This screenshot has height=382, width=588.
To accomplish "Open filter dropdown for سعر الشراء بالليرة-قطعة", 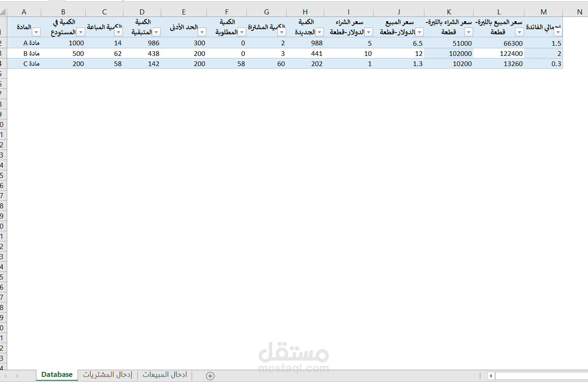I will (468, 32).
